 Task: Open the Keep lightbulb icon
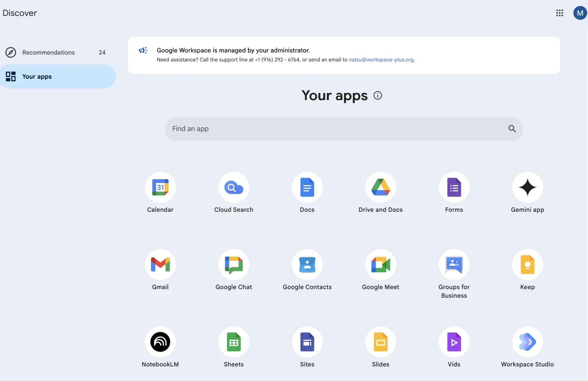click(528, 265)
